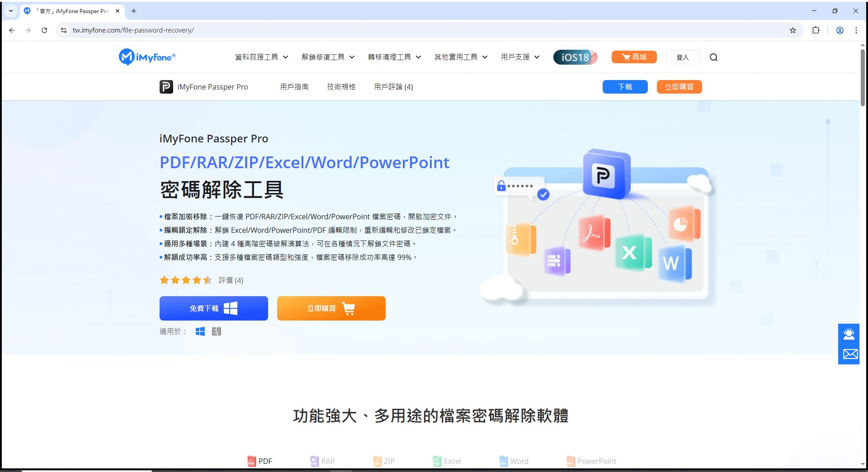Screen dimensions: 868x472
Task: Select the PDF feature tab
Action: [260, 461]
